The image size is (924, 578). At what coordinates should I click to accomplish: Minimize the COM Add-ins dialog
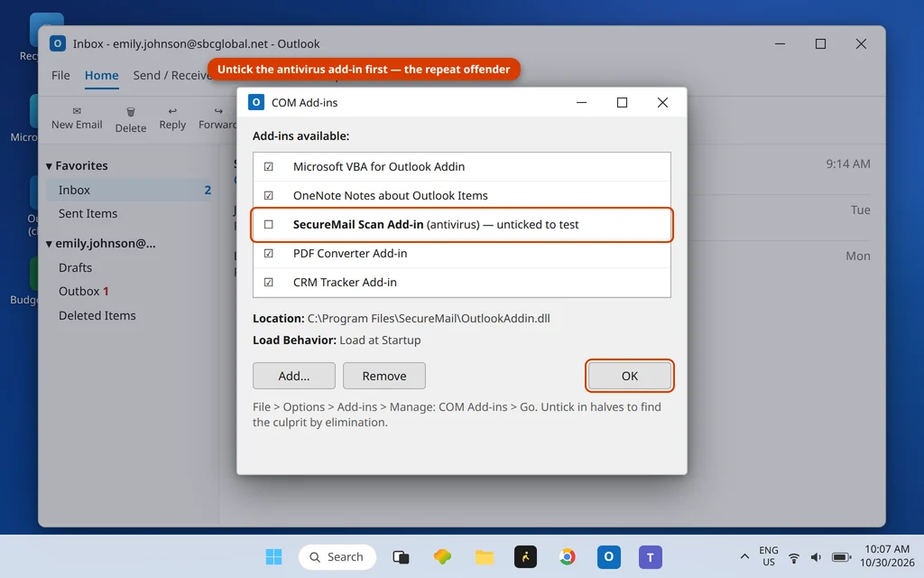coord(582,103)
